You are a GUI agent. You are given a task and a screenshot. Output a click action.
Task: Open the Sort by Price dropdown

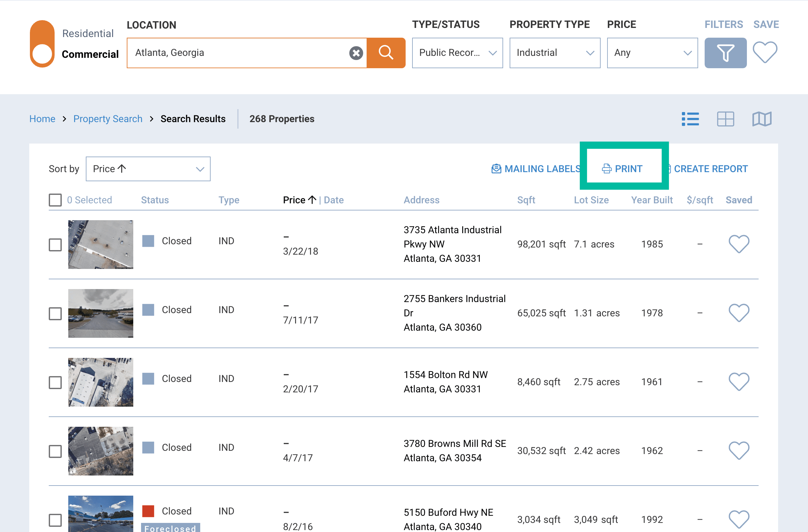148,169
